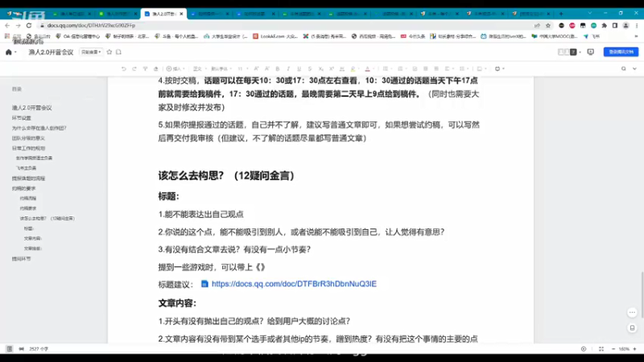644x362 pixels.
Task: Undo the last edit in the toolbar
Action: [x=124, y=69]
